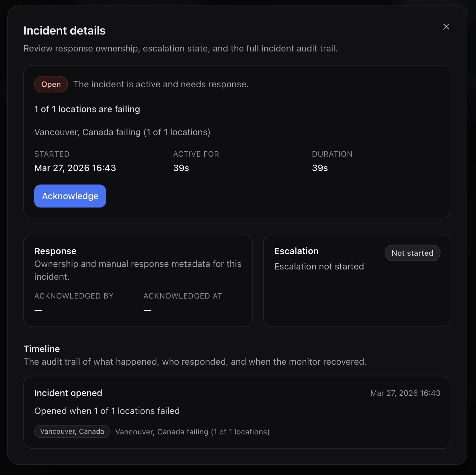The image size is (476, 475).
Task: Click '1 of 1 locations are failing' text
Action: click(x=87, y=109)
